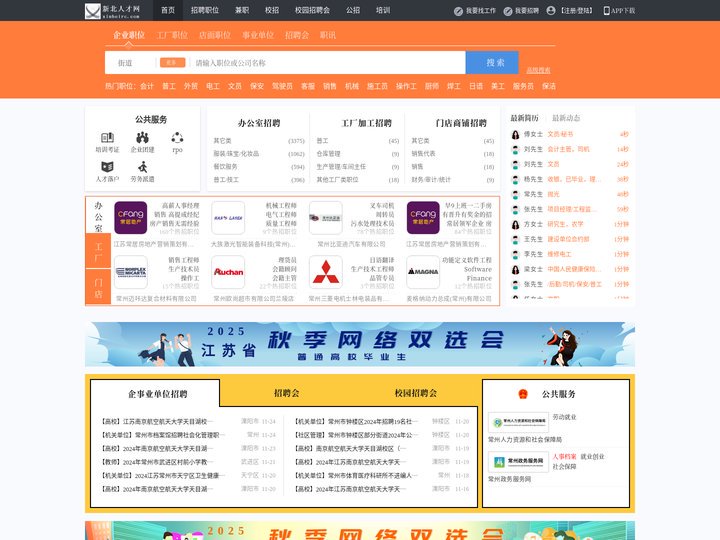Open 培训 in top navigation
The height and width of the screenshot is (540, 720).
pos(383,10)
